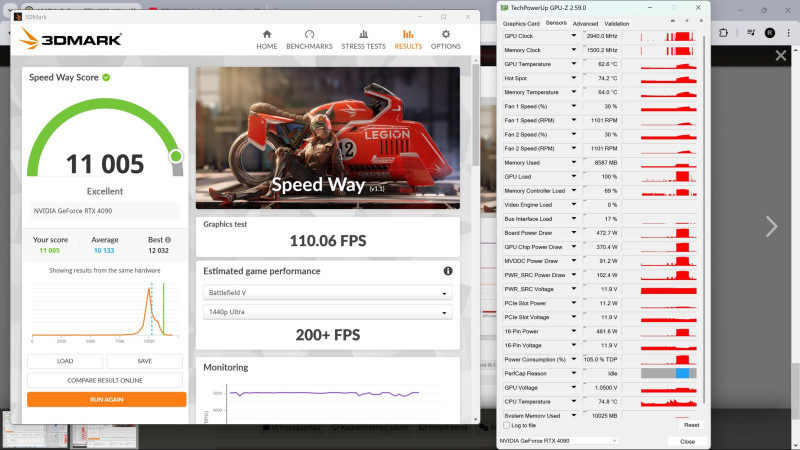Click the Speed Way preview image
This screenshot has width=800, height=450.
(x=328, y=138)
